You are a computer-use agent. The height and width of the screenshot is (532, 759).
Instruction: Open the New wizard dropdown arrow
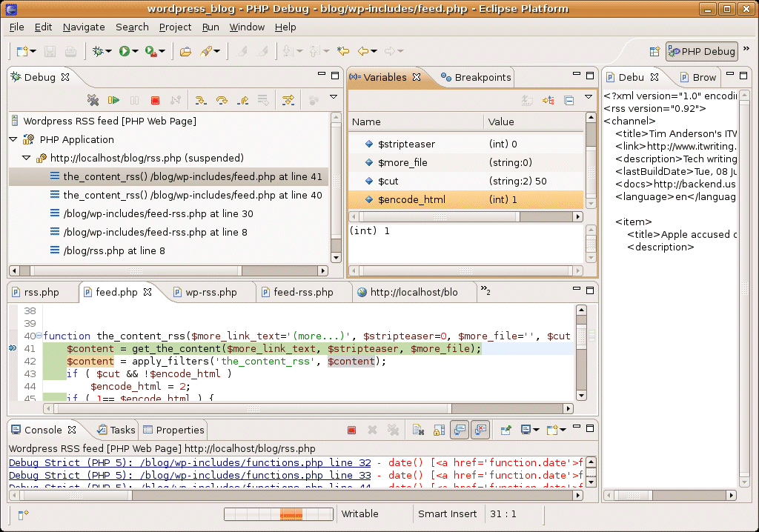click(33, 51)
